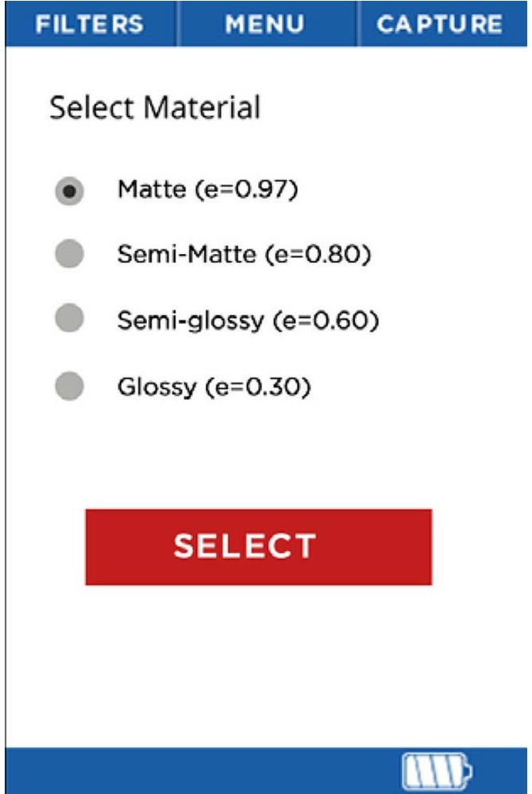Click the "Matte (e=0.97)" label text

pyautogui.click(x=207, y=190)
